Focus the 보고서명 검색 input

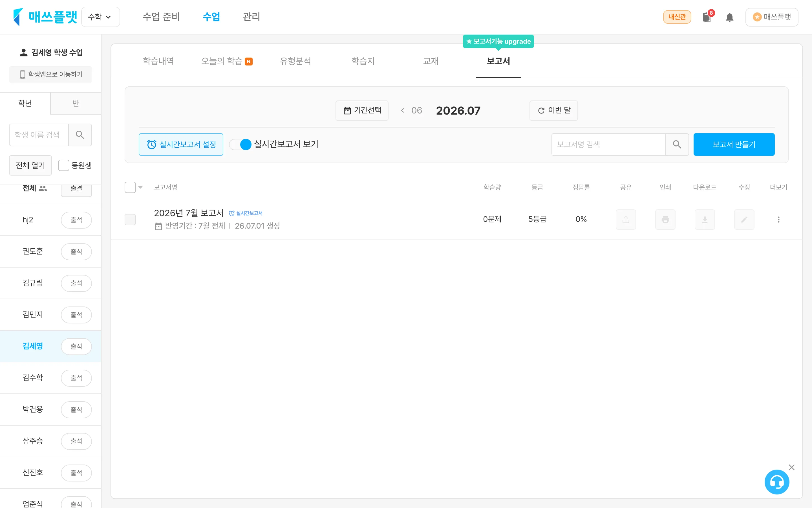point(609,144)
